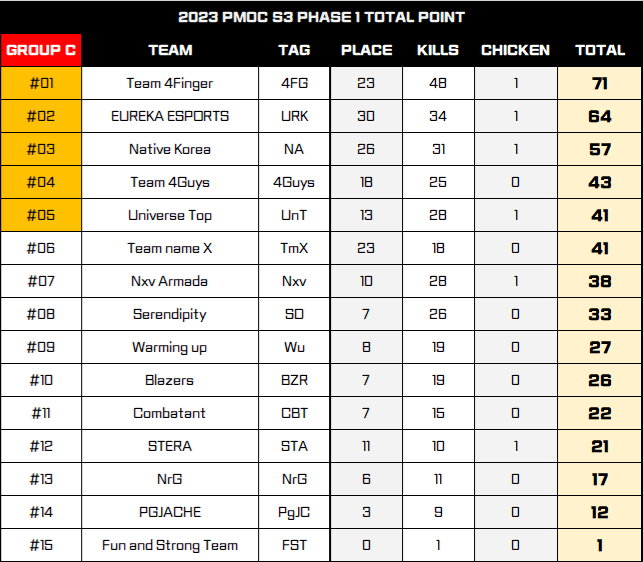Viewport: 643px width, 562px height.
Task: Click the Nxv Armada team name
Action: (x=170, y=281)
